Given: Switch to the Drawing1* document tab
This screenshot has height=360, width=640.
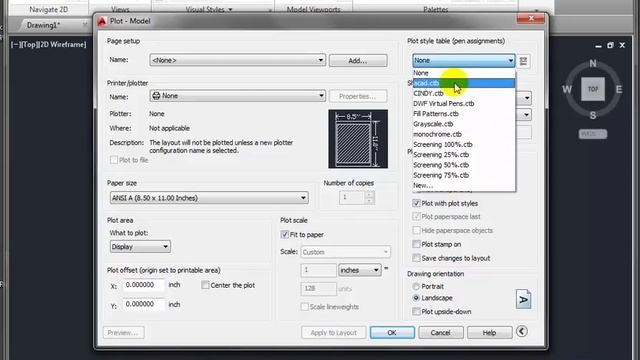Looking at the screenshot, I should click(x=44, y=25).
